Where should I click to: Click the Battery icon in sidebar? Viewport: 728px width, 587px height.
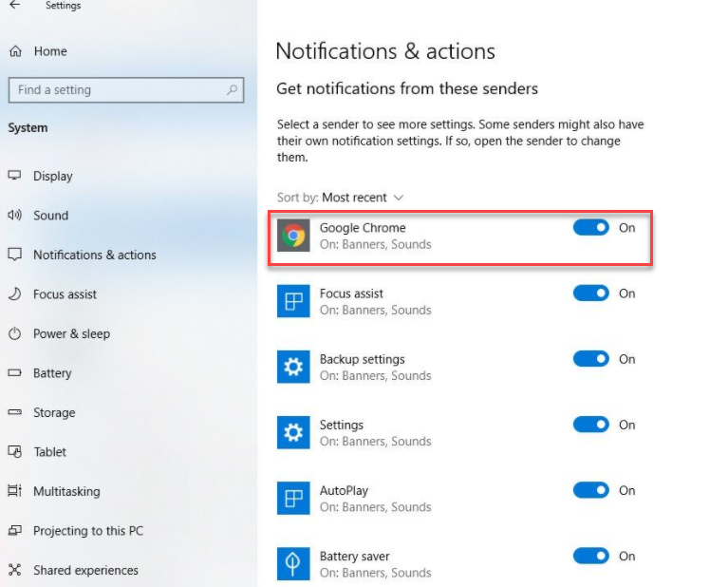(x=15, y=372)
